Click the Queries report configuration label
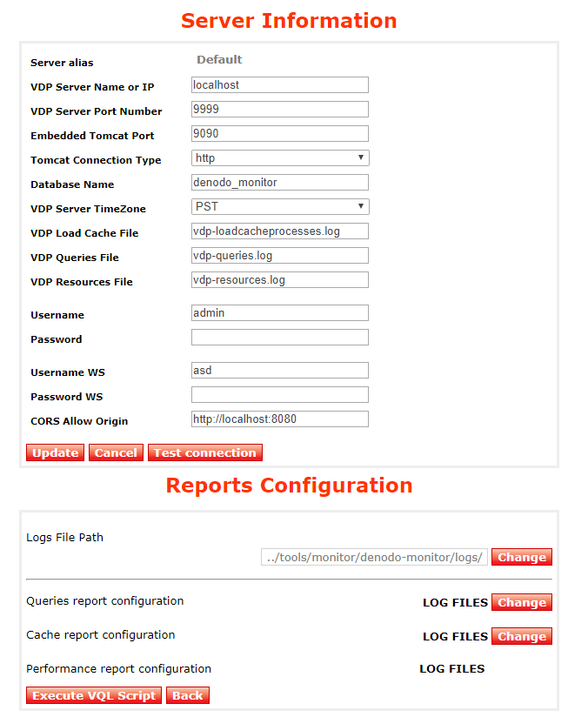Viewport: 588px width, 717px height. pyautogui.click(x=105, y=601)
